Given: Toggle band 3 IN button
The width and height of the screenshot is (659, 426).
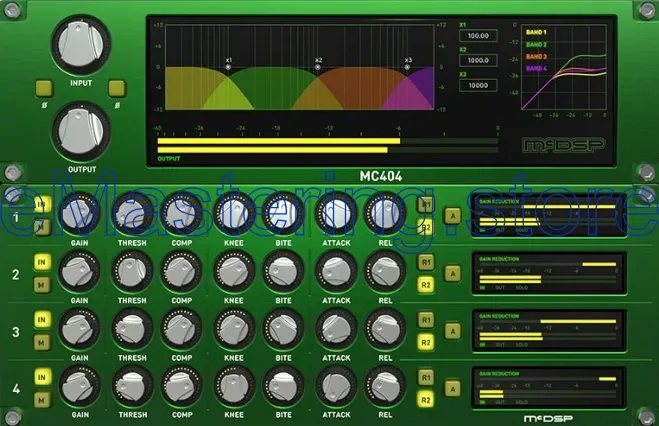Looking at the screenshot, I should [x=42, y=320].
